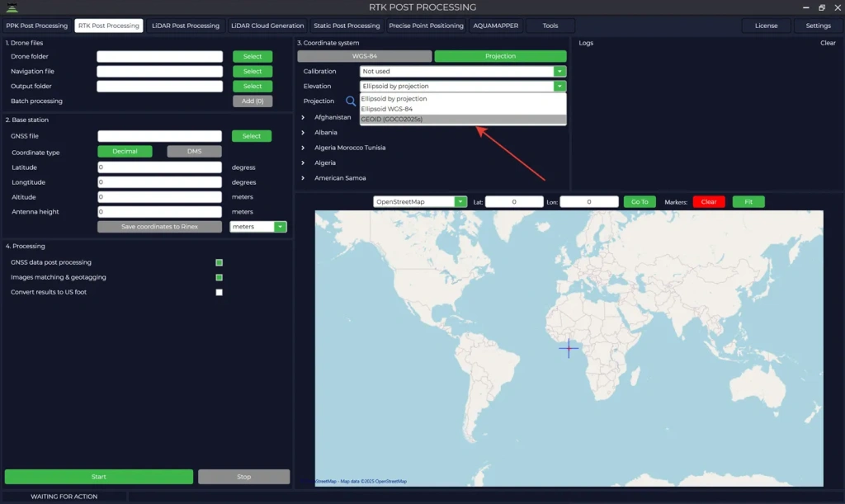Viewport: 845px width, 504px height.
Task: Open the projection search magnifier
Action: (x=352, y=101)
